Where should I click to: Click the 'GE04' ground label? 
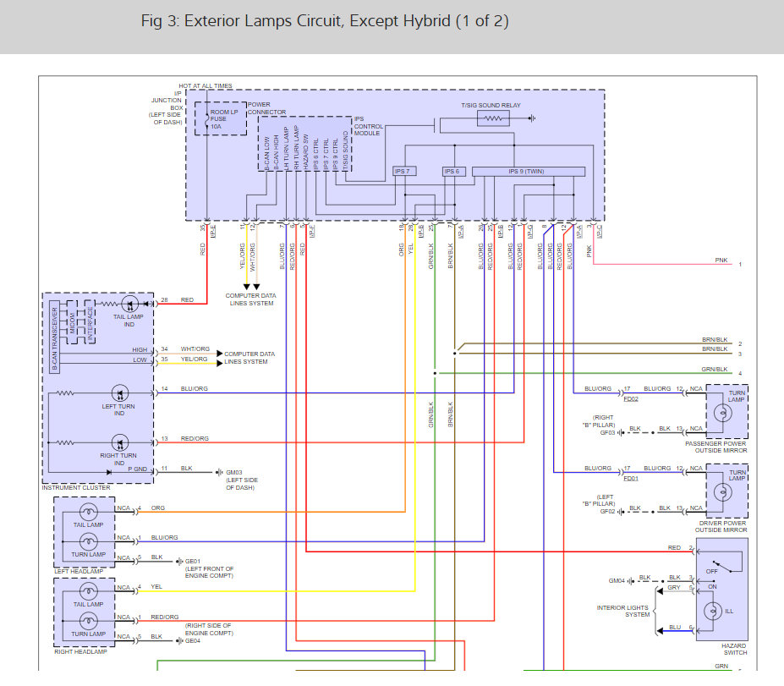(x=193, y=641)
